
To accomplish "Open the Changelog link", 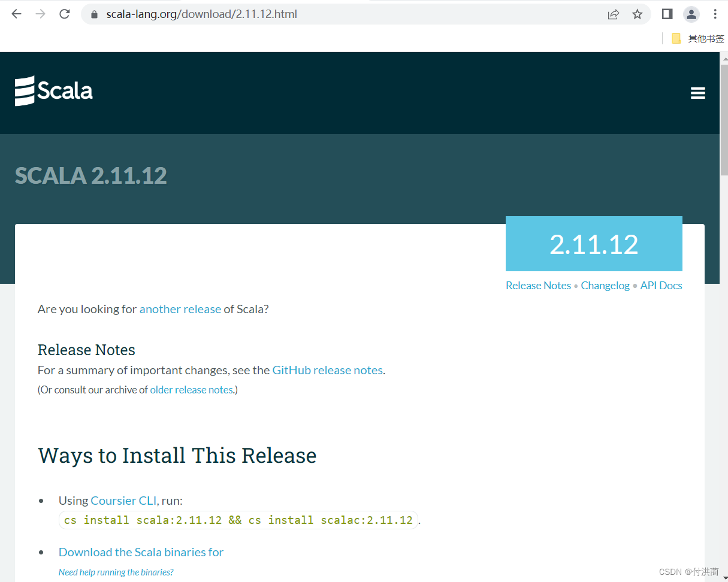I will (605, 286).
